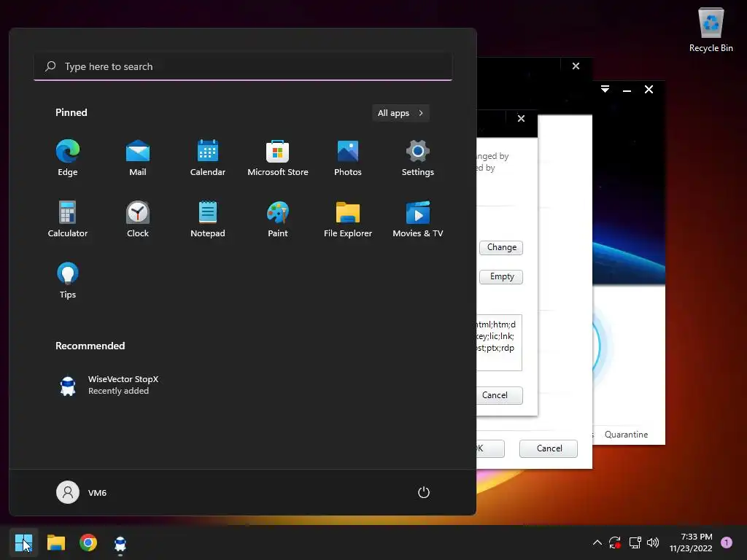This screenshot has height=560, width=747.
Task: Open the Calendar app
Action: point(208,157)
